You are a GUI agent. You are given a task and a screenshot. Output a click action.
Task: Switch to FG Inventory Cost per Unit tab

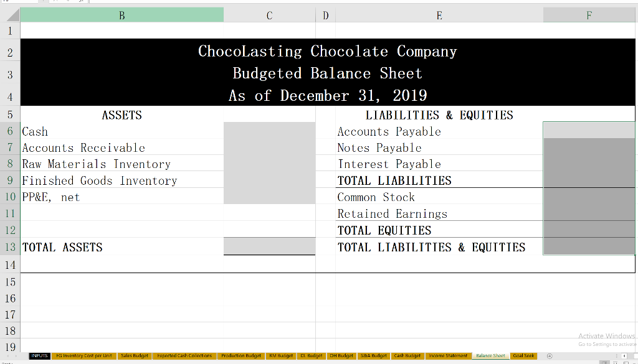84,356
